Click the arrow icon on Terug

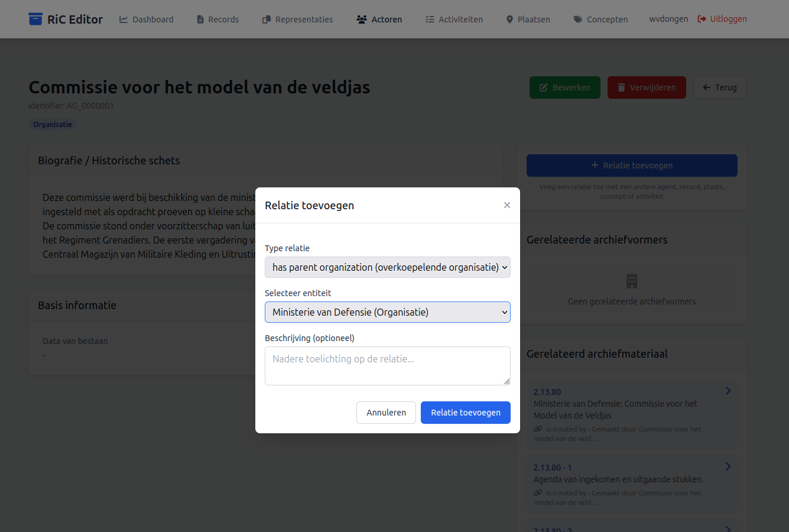click(707, 87)
